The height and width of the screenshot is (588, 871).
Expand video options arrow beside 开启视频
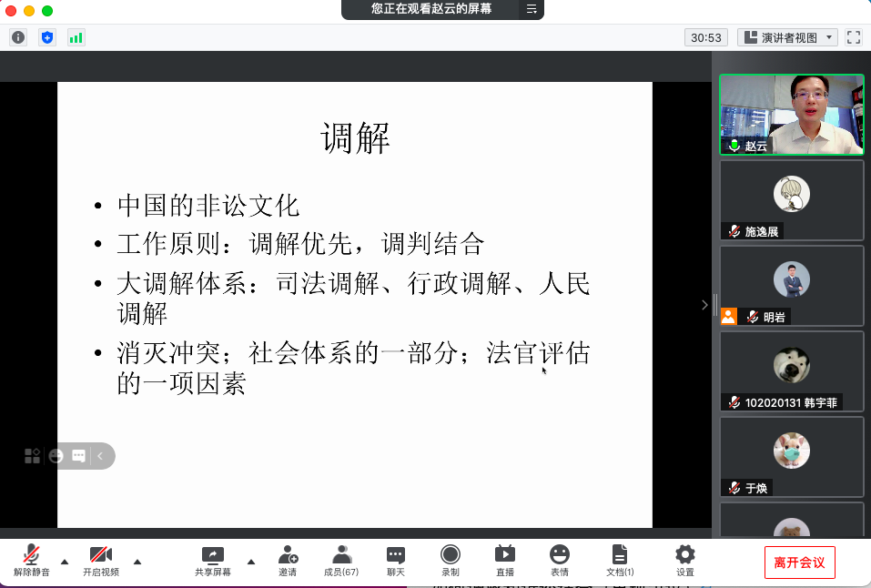(x=137, y=561)
